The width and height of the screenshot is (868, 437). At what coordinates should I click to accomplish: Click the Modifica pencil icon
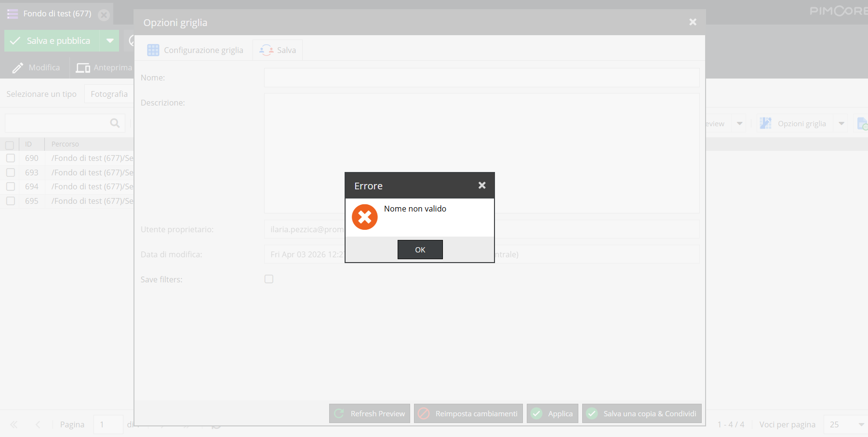[18, 68]
